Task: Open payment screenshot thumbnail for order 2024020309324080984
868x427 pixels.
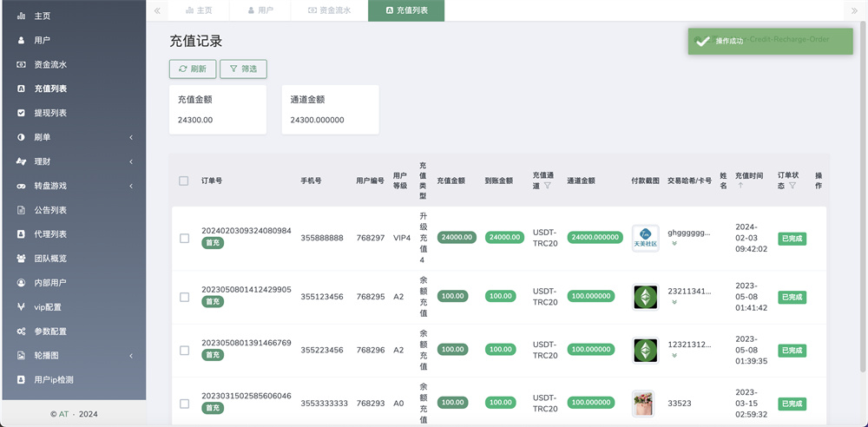Action: pyautogui.click(x=645, y=238)
